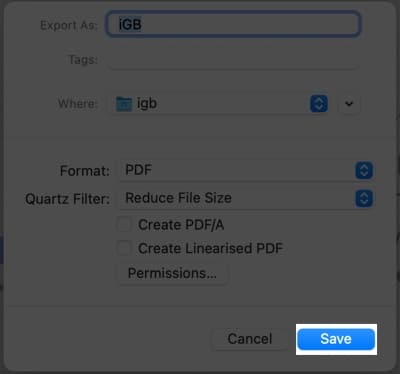Screen dimensions: 400x374
Task: Open the Format dropdown showing PDF
Action: tap(247, 170)
